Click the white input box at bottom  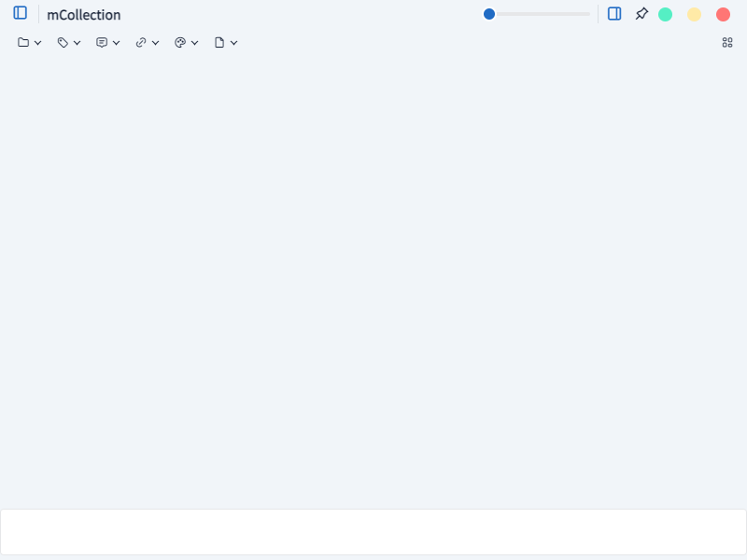[373, 532]
